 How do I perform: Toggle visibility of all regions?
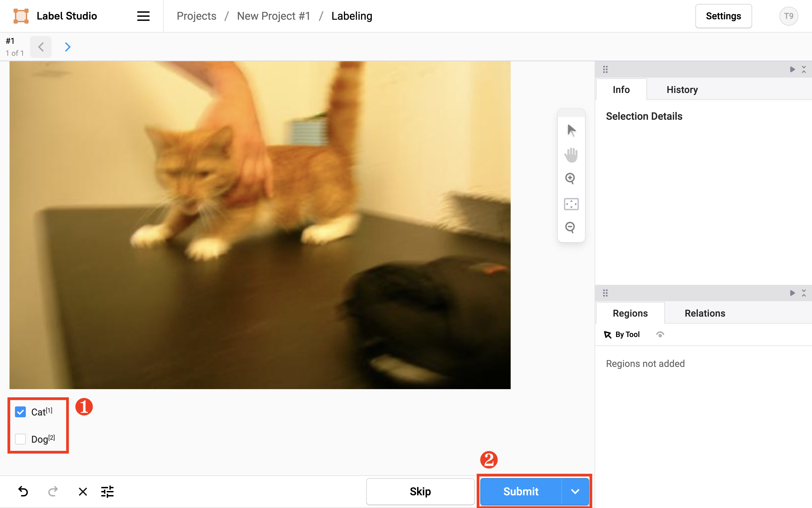click(x=660, y=335)
